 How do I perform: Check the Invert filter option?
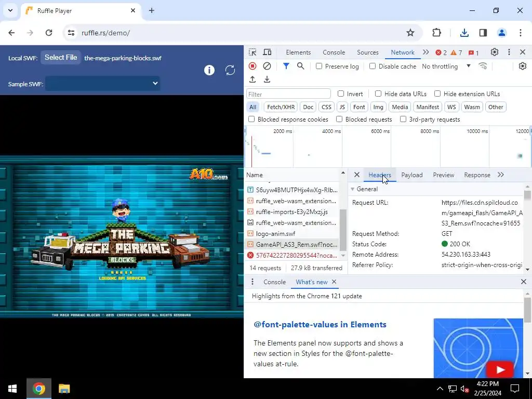tap(341, 94)
